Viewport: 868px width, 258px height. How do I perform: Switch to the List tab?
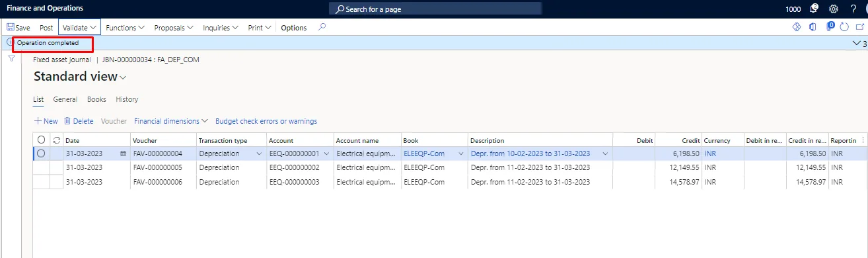click(x=38, y=99)
